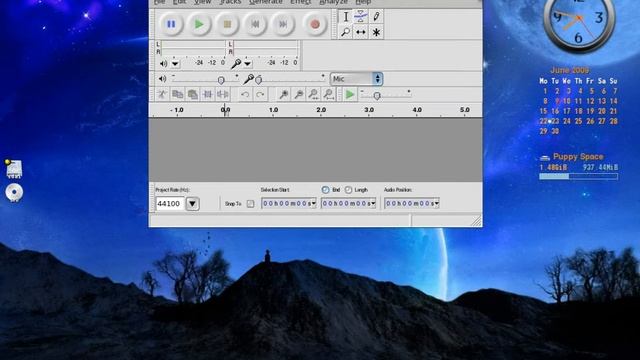640x360 pixels.
Task: Click the Puppy Space drive icon
Action: [x=545, y=157]
